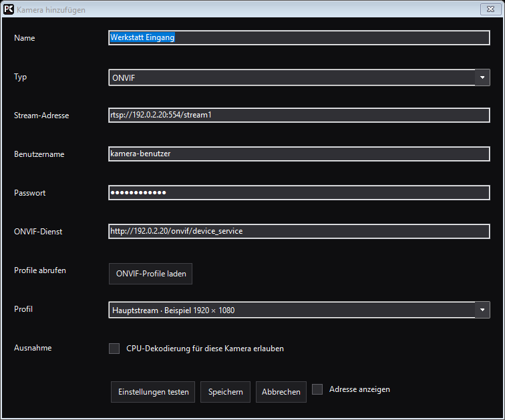Click the PK app icon in title bar
505x420 pixels.
coord(9,9)
